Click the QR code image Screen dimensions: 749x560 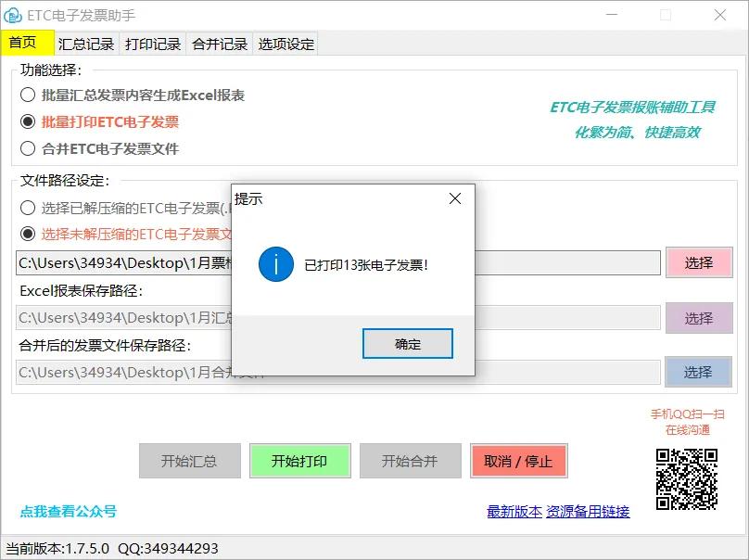686,479
